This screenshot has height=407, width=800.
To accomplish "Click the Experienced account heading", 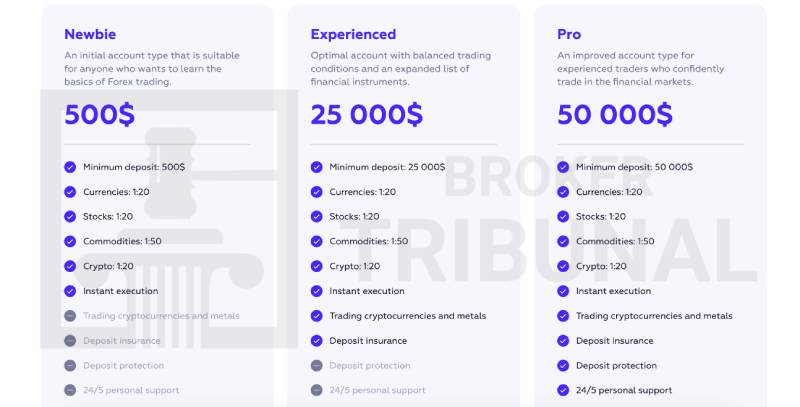I will [353, 34].
